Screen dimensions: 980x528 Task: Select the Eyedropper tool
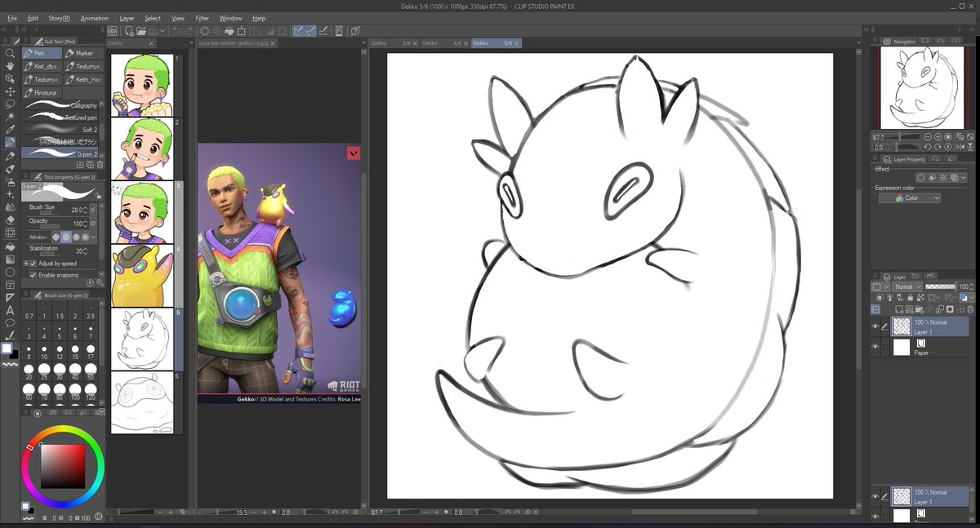(x=10, y=130)
